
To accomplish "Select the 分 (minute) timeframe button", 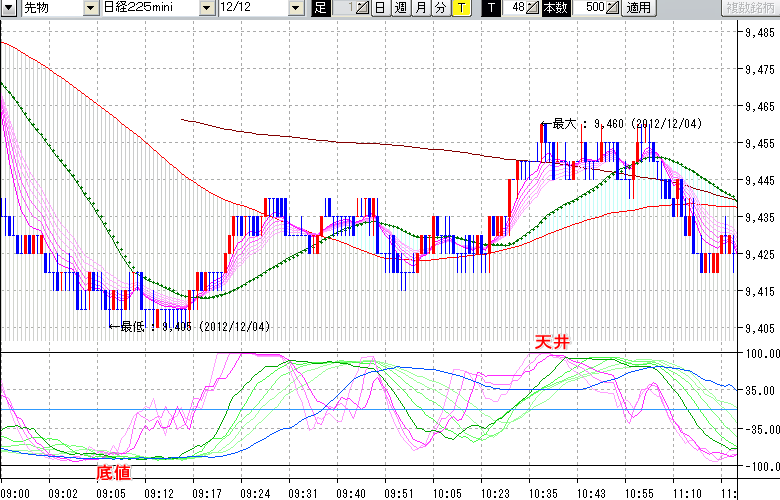I will tap(440, 8).
